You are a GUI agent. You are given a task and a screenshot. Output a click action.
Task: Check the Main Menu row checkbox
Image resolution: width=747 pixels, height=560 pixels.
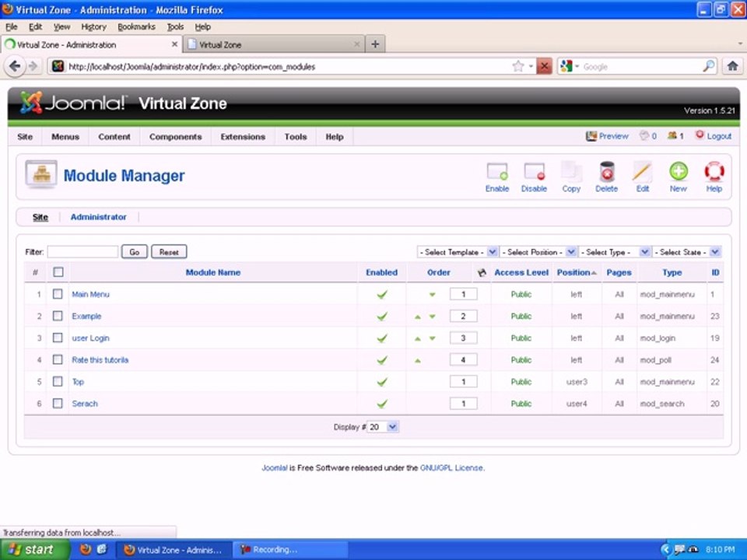tap(58, 294)
